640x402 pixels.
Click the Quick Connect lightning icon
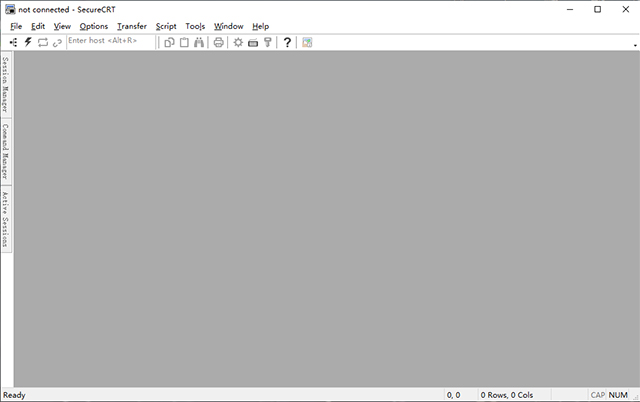28,42
